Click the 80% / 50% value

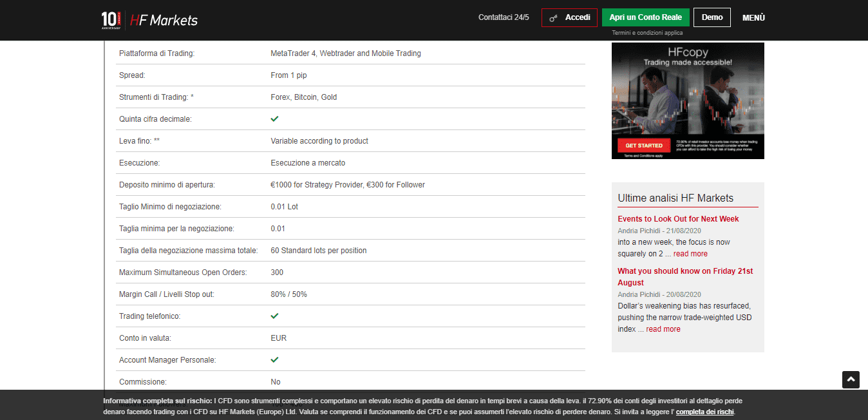click(288, 294)
